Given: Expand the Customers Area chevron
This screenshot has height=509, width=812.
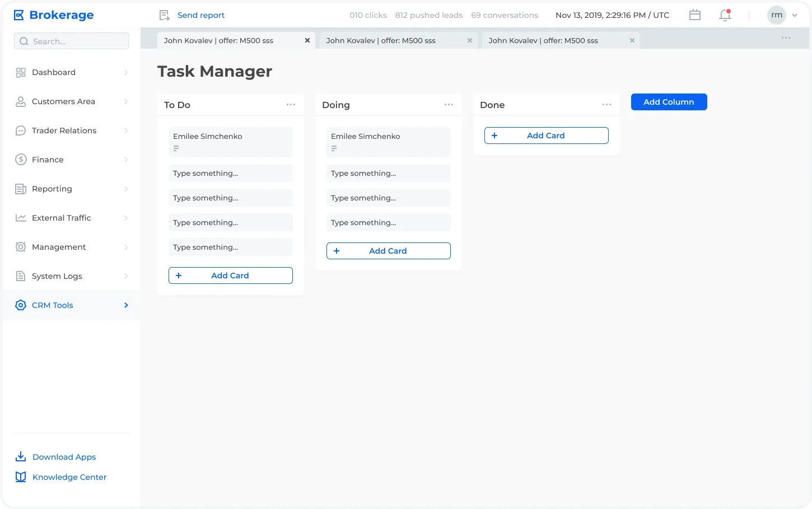Looking at the screenshot, I should click(x=126, y=101).
